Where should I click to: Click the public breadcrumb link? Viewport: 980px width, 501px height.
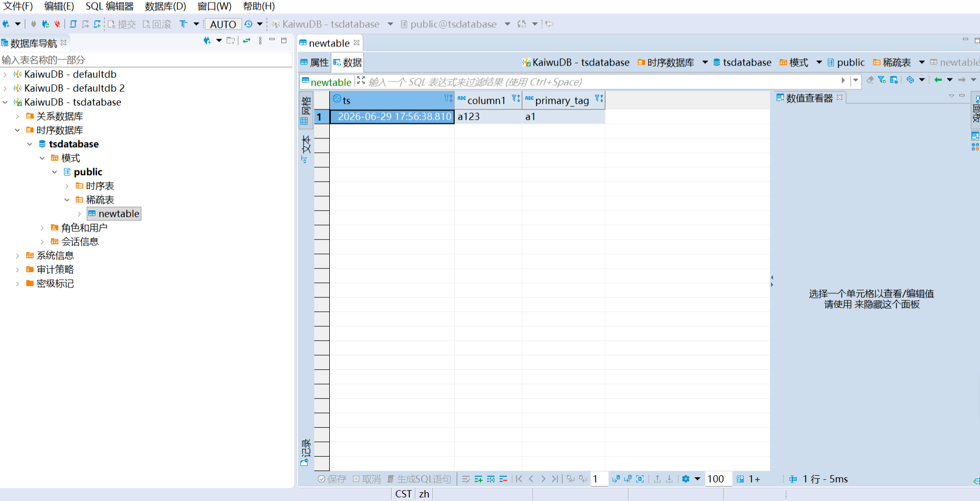click(x=851, y=62)
